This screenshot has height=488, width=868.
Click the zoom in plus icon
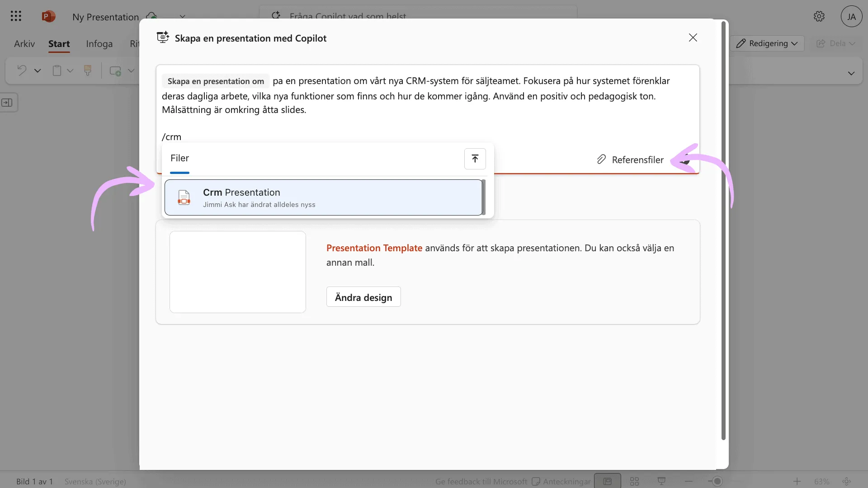tap(797, 481)
